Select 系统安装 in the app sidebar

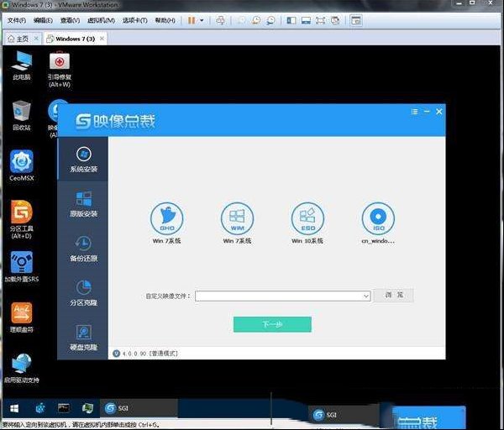coord(83,160)
